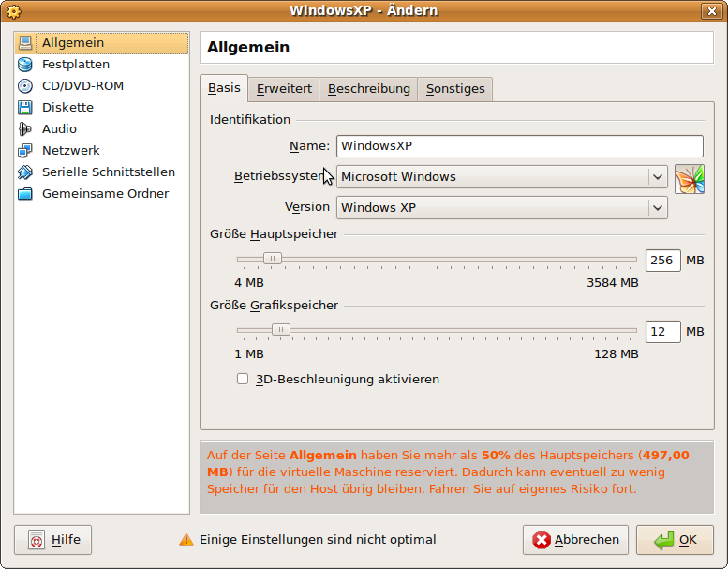Viewport: 728px width, 569px height.
Task: Click the Name field containing WindowsXP
Action: (x=520, y=146)
